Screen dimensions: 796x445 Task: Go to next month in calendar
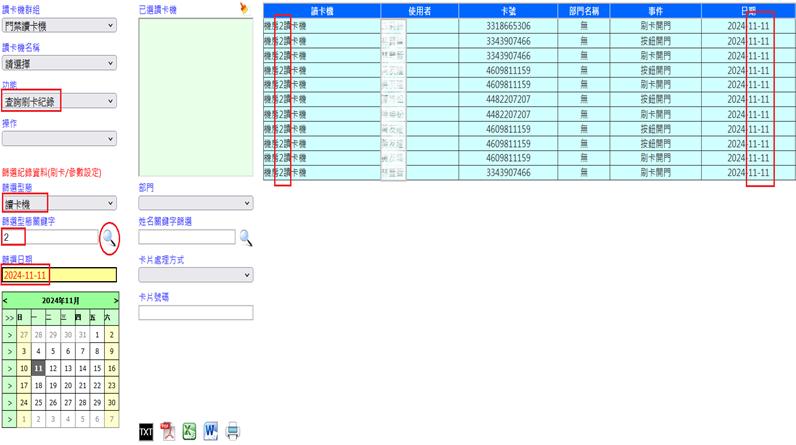(x=115, y=300)
